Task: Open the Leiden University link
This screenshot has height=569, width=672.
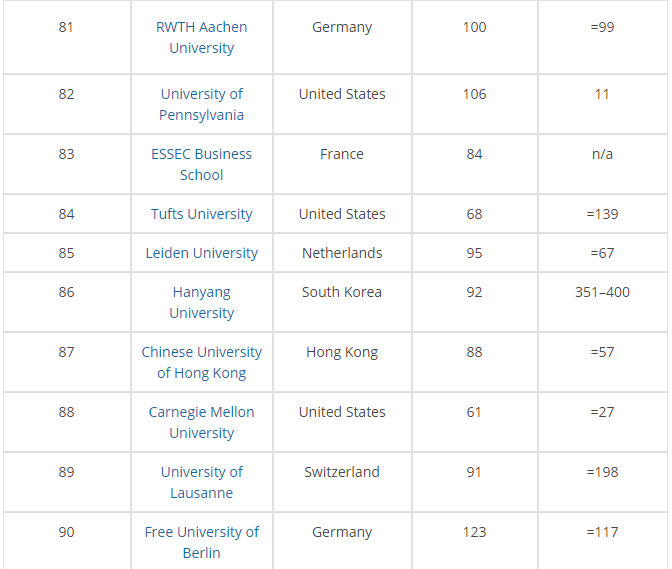Action: [x=201, y=253]
